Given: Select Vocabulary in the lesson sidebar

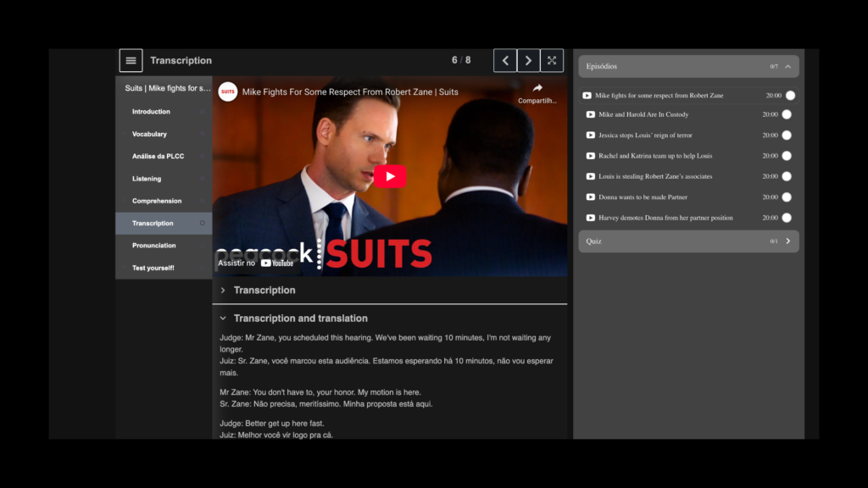Looking at the screenshot, I should pos(149,134).
